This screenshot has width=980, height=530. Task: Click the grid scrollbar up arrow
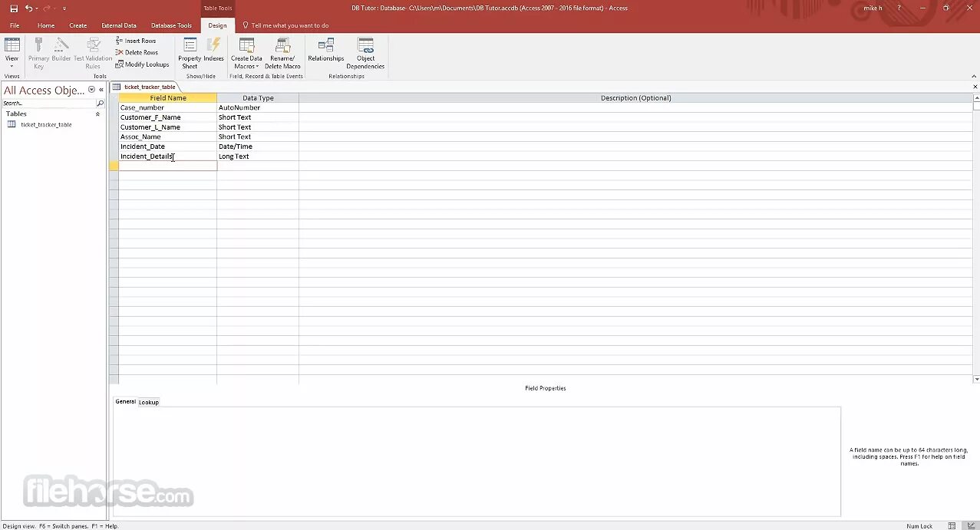[x=976, y=97]
